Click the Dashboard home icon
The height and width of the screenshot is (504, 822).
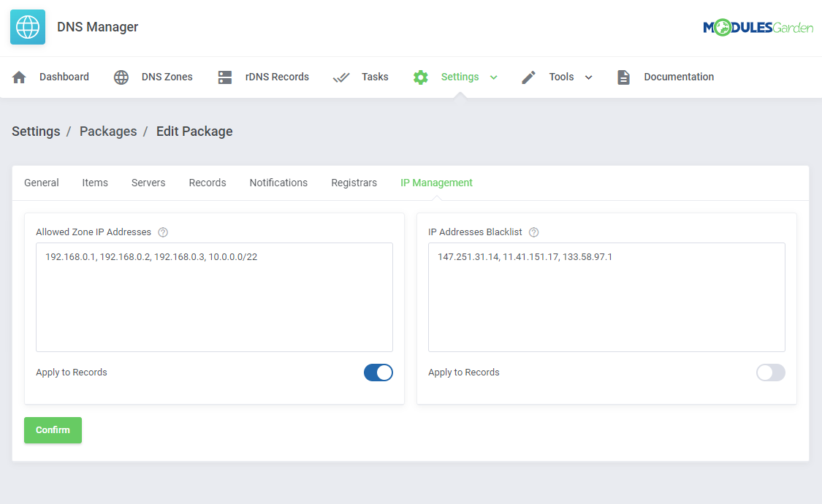[20, 77]
